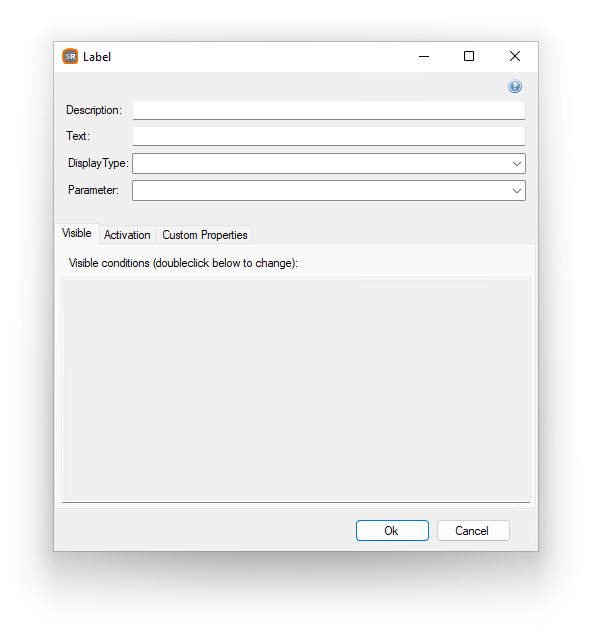Image resolution: width=591 pixels, height=637 pixels.
Task: Confirm the dialog with the Ok button
Action: (x=392, y=531)
